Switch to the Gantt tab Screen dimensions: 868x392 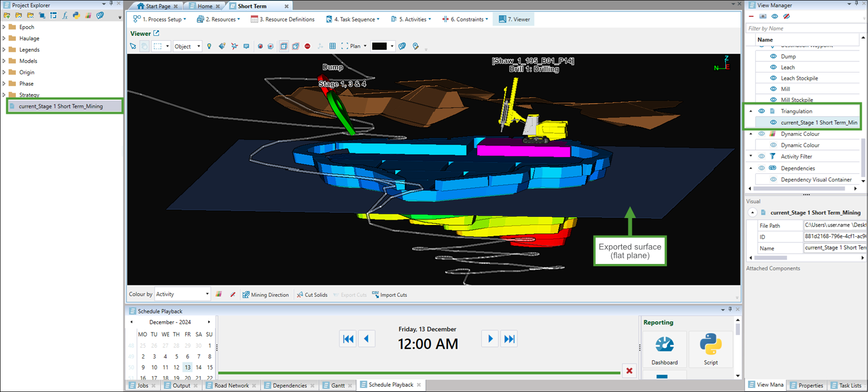(x=337, y=386)
